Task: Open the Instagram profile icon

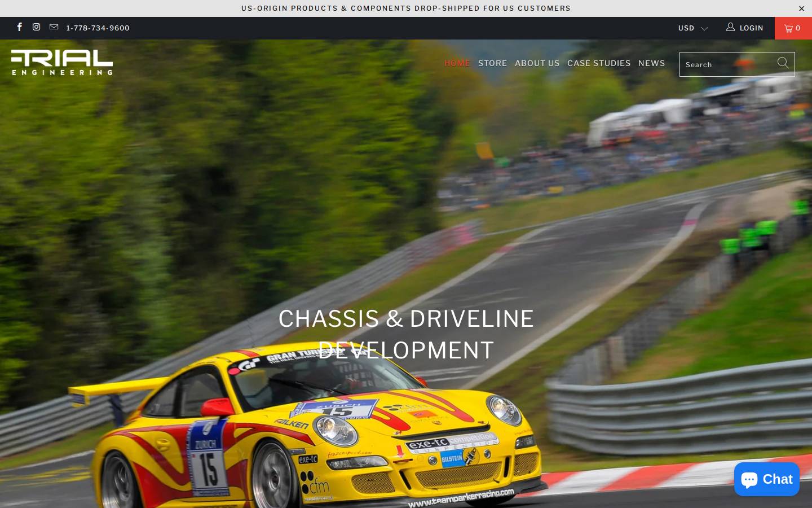Action: [36, 27]
